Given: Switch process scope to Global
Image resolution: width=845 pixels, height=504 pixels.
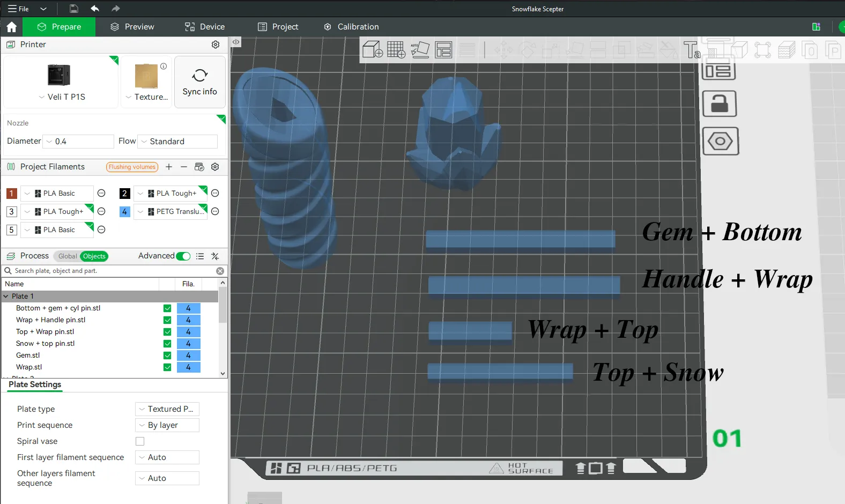Looking at the screenshot, I should tap(68, 256).
